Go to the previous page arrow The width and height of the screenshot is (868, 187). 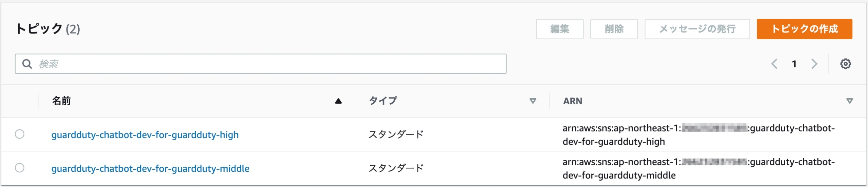[x=774, y=64]
